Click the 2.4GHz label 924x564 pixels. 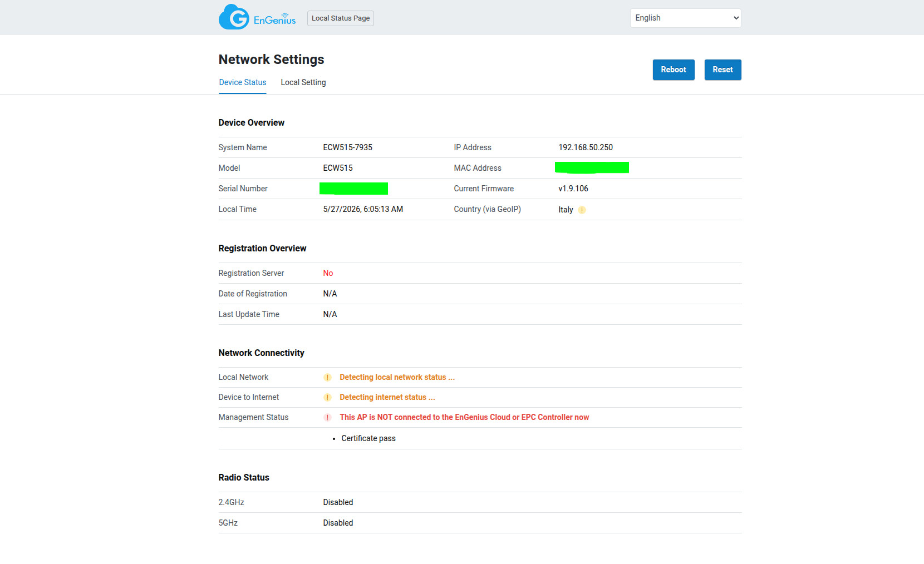[x=231, y=502]
